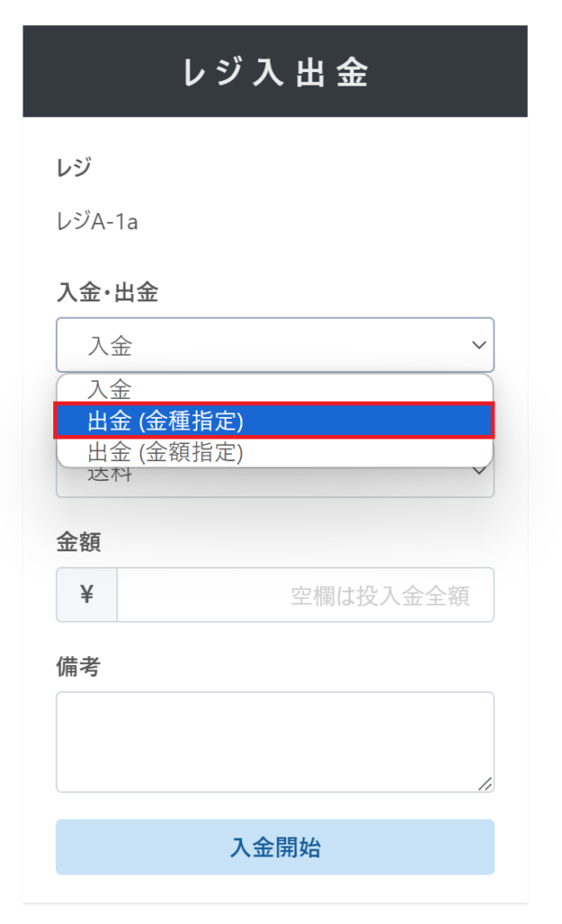Click the 備考 field label

(x=78, y=666)
